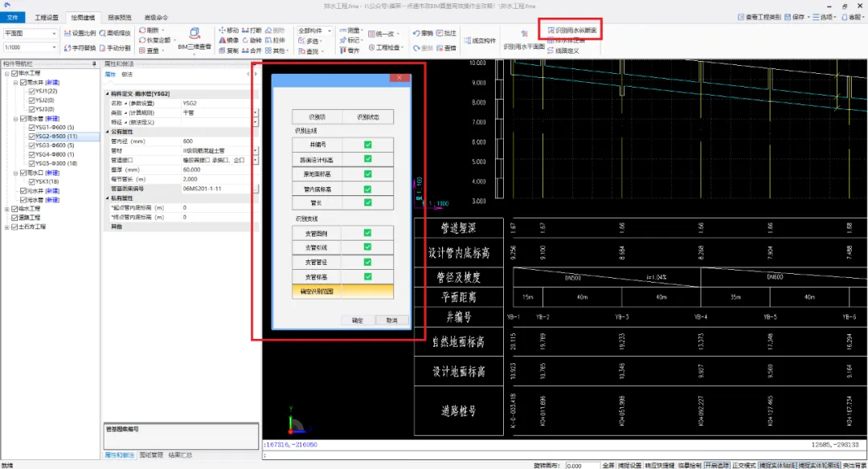Select the 移动 move tool

(x=228, y=31)
